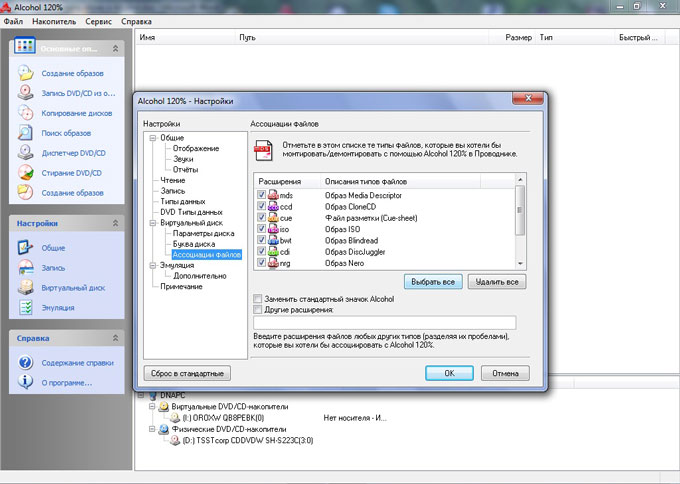Viewport: 680px width, 484px height.
Task: Click the 'Выбрать все' button
Action: click(x=433, y=282)
